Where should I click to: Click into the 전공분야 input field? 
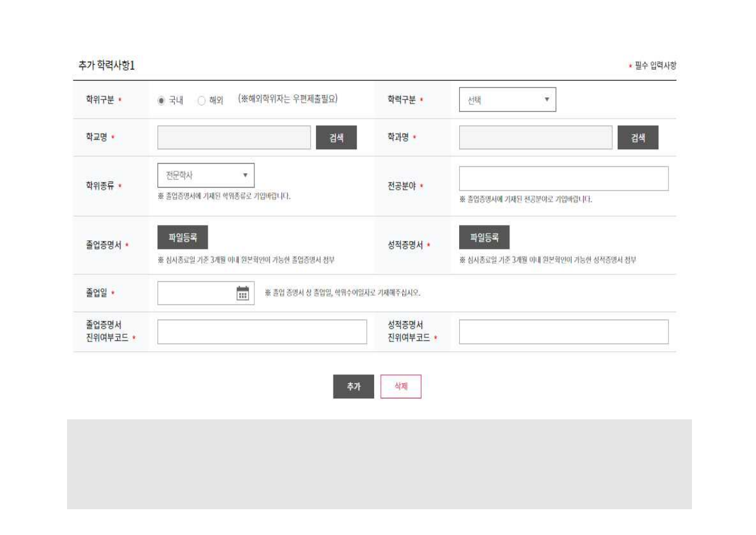[x=563, y=179]
